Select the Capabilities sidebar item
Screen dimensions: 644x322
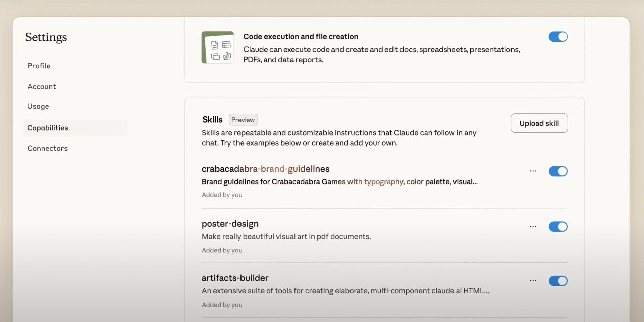tap(48, 128)
